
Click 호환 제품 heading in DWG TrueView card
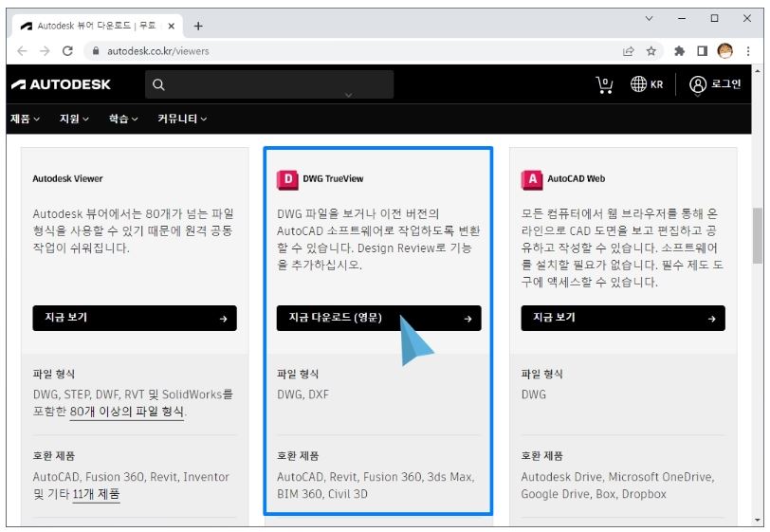click(x=298, y=456)
